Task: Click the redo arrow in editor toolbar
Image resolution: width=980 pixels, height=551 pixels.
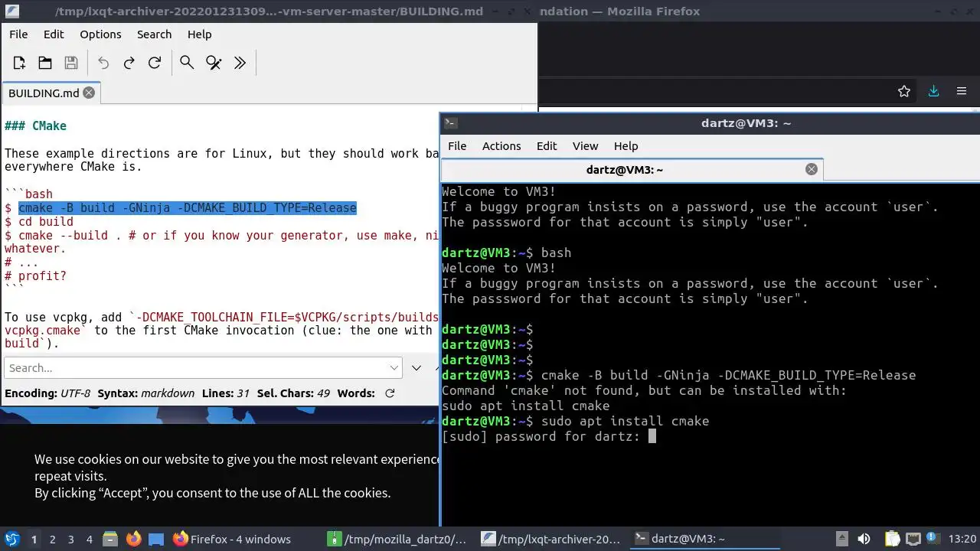Action: tap(129, 63)
